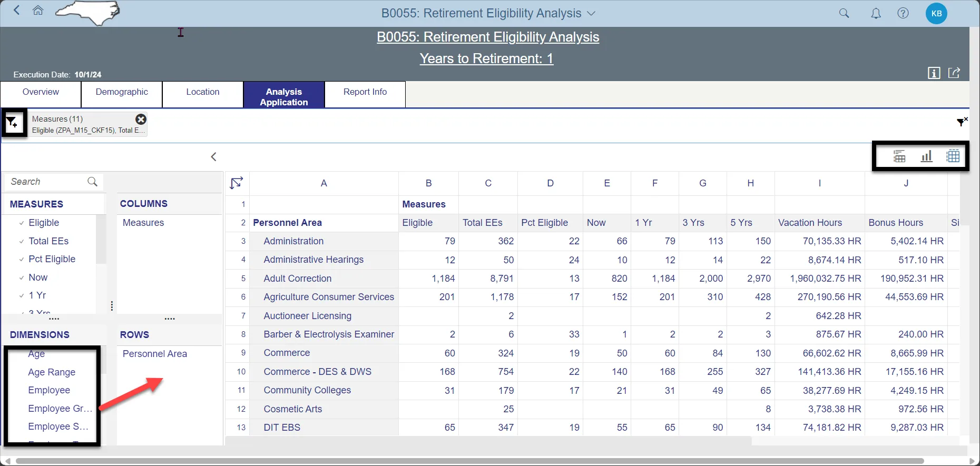This screenshot has width=980, height=466.
Task: Expand the report title dropdown
Action: [x=591, y=14]
